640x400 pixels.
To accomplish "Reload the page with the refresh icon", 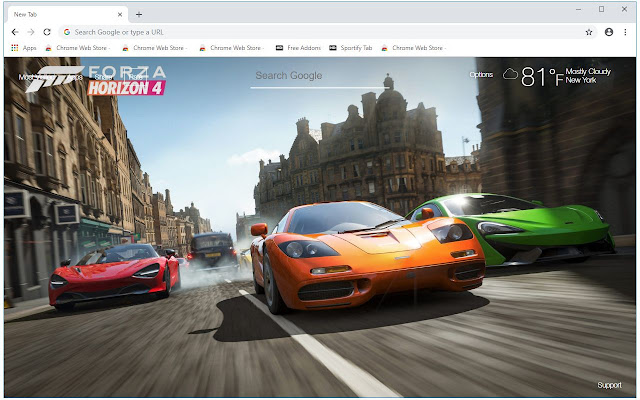I will pyautogui.click(x=47, y=32).
